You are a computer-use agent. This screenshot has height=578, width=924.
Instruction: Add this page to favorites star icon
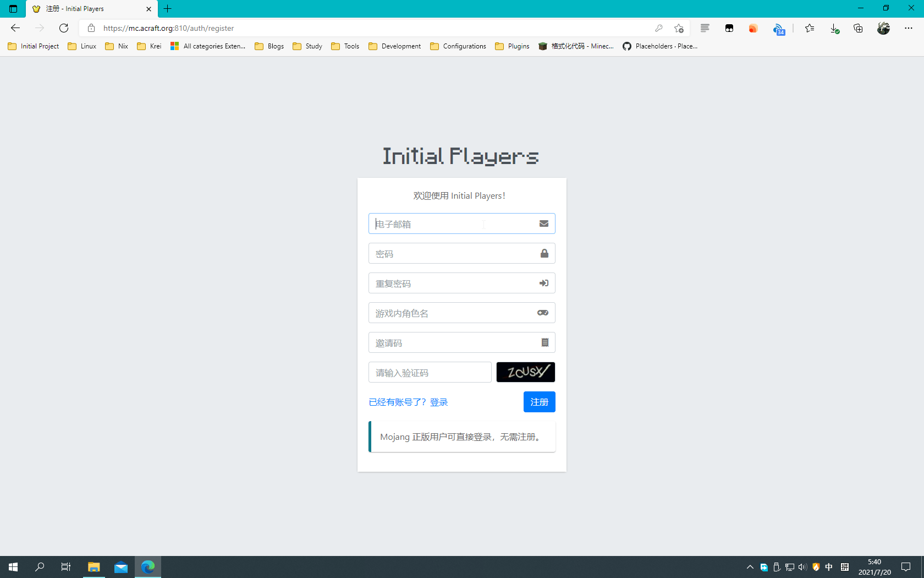click(x=679, y=28)
